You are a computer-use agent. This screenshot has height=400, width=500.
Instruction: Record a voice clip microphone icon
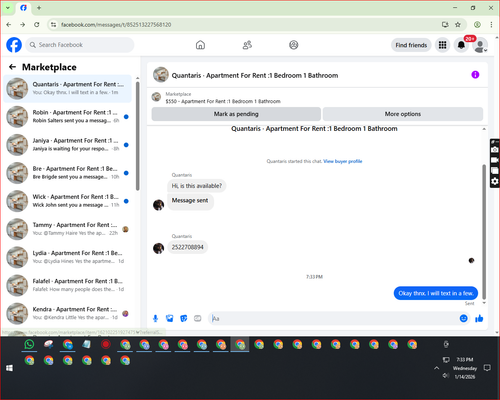click(155, 318)
